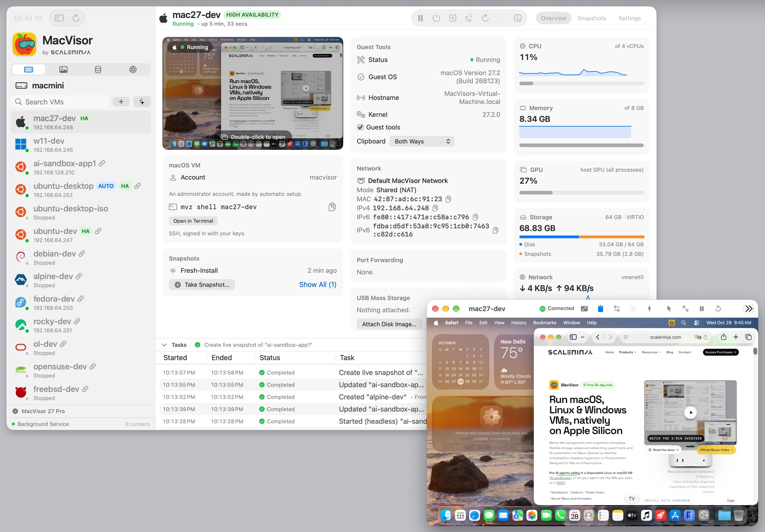Copy the IPv4 address 192.168.64.248

(435, 208)
